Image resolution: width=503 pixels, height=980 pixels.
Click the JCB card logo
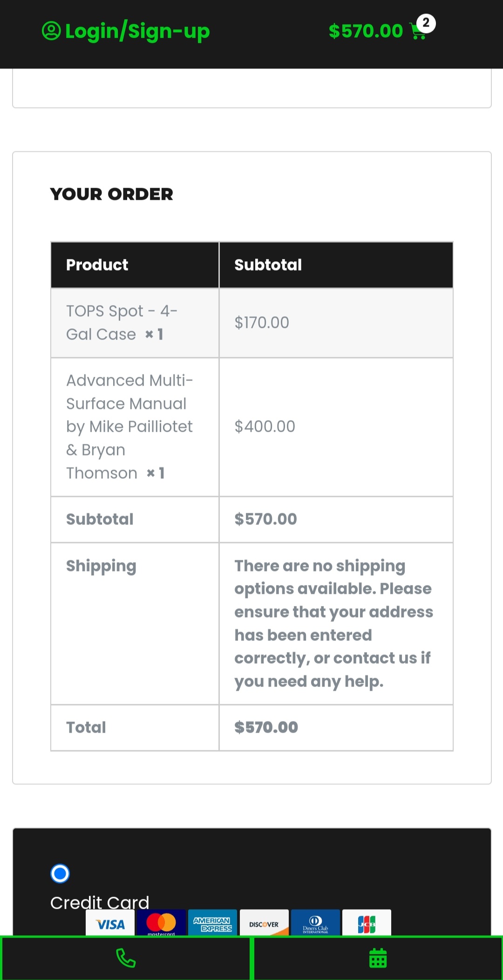point(367,923)
